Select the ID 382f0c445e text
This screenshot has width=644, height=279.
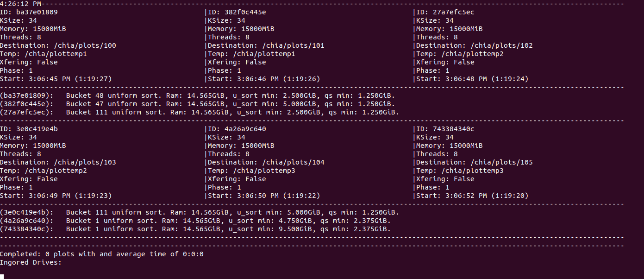(x=237, y=12)
